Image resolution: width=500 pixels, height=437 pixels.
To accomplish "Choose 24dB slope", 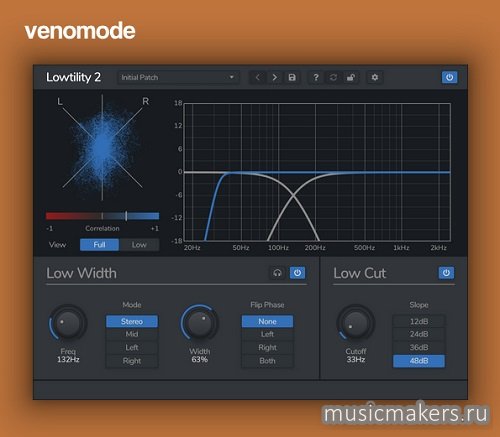I will click(x=419, y=334).
